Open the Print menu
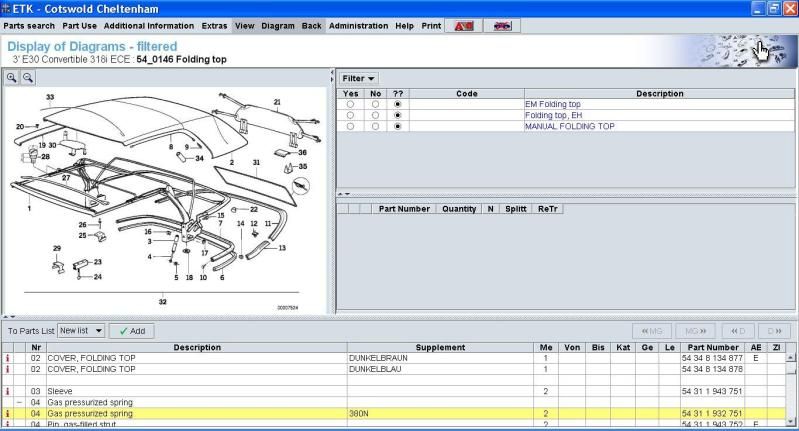 (x=431, y=25)
